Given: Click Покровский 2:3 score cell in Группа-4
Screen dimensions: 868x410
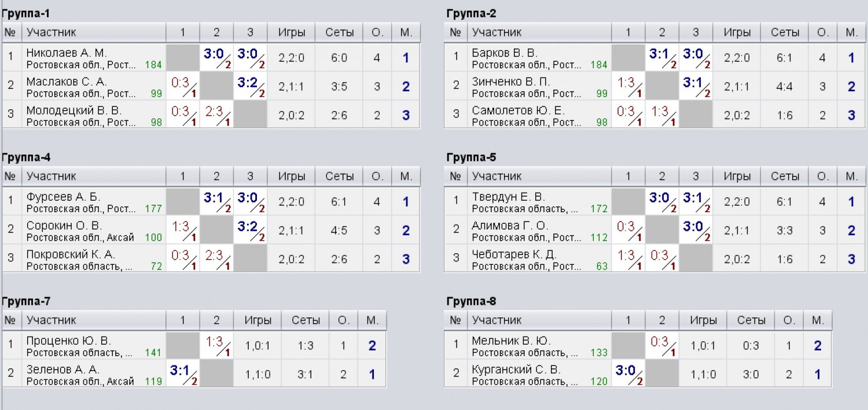Looking at the screenshot, I should (216, 258).
